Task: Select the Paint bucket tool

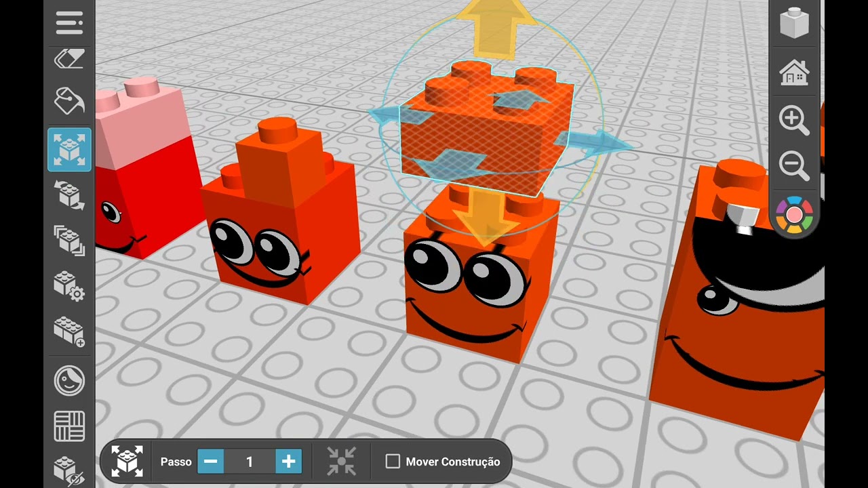Action: [x=69, y=101]
